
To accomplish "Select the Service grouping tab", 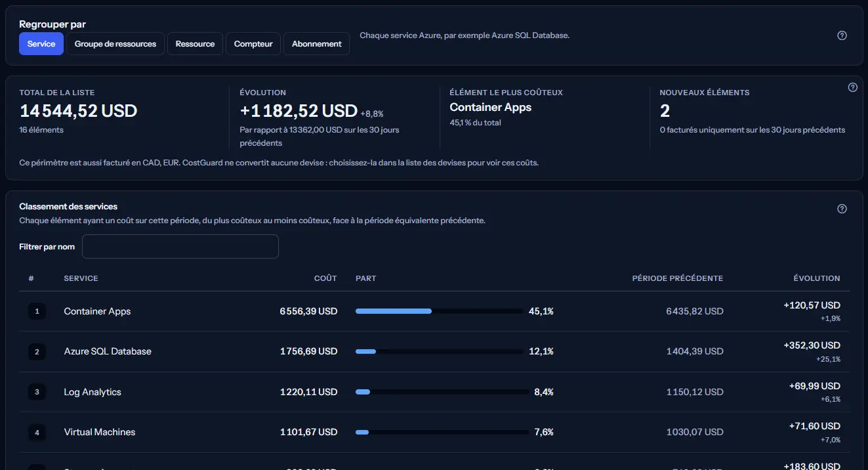I will click(x=41, y=44).
